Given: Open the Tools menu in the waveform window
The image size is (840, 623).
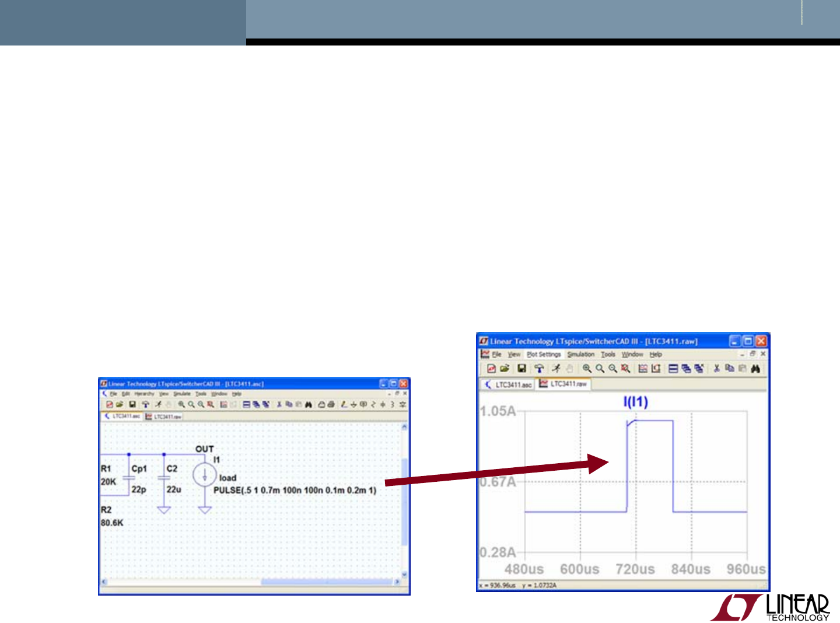Looking at the screenshot, I should click(x=608, y=354).
